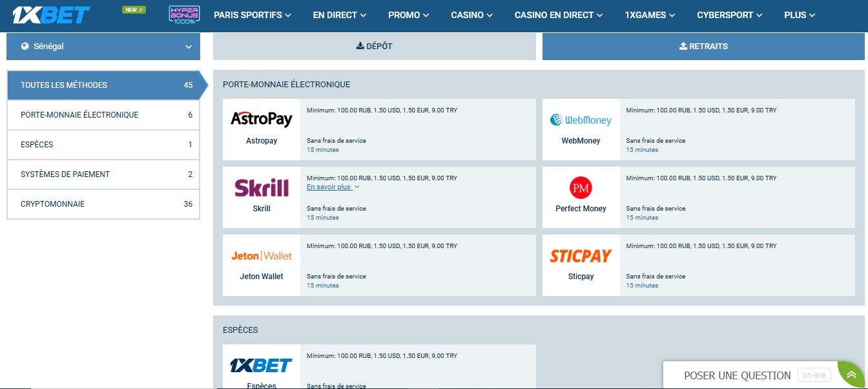Expand the Casino menu

click(472, 15)
